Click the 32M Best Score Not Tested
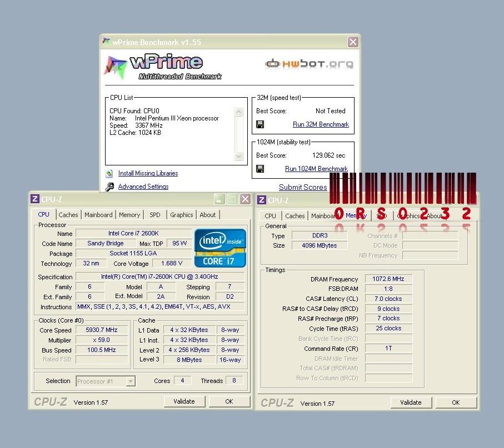504x448 pixels. coord(331,111)
